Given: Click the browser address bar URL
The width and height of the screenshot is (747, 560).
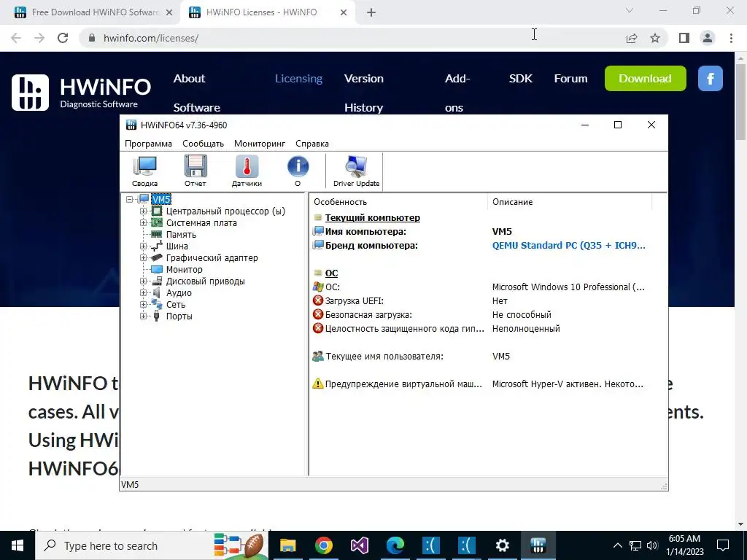Looking at the screenshot, I should coord(151,38).
